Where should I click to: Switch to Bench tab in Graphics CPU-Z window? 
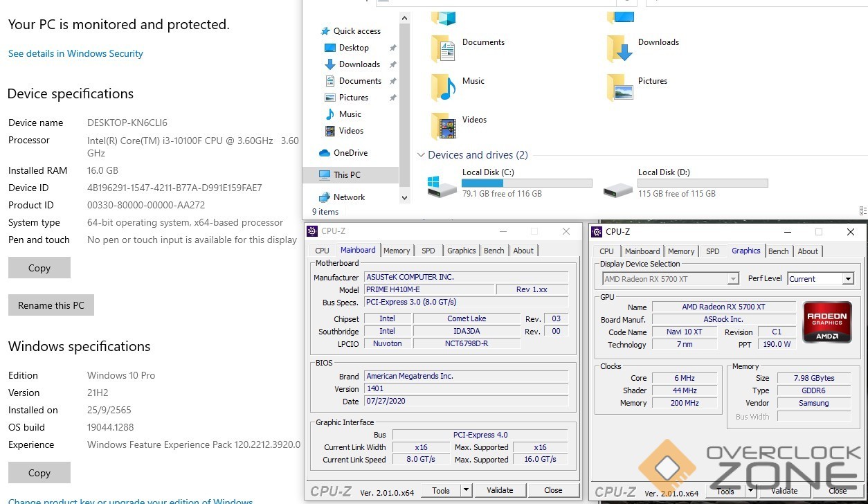[x=778, y=251]
